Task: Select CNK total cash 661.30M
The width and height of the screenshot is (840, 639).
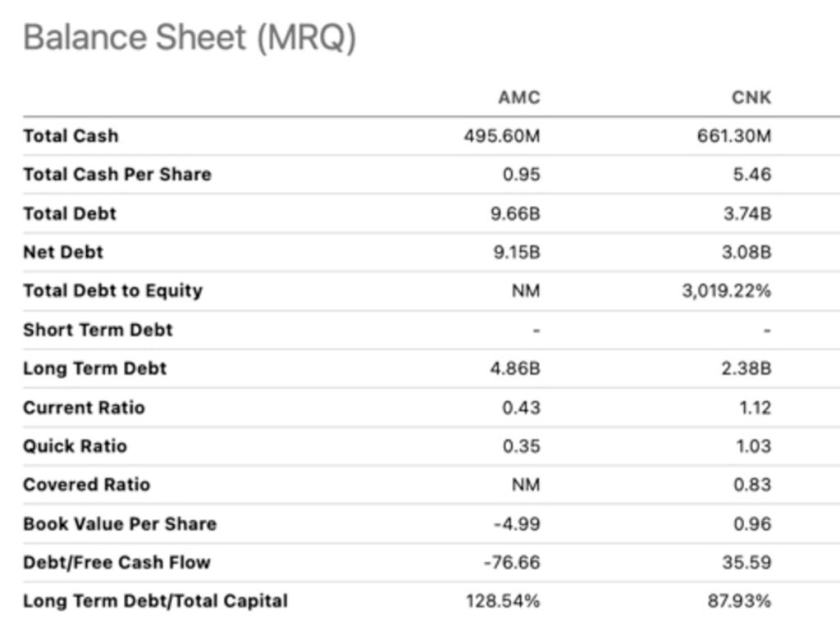Action: (x=734, y=136)
